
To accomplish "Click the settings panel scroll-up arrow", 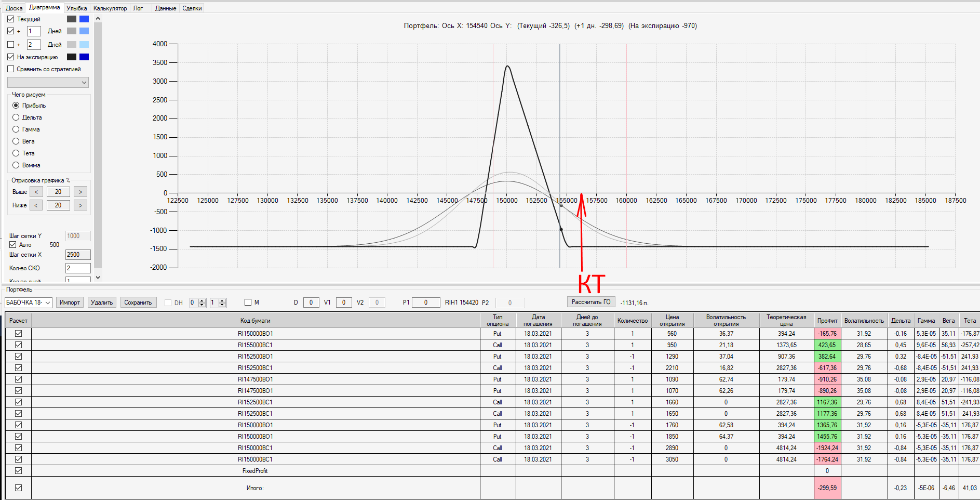I will click(x=98, y=19).
